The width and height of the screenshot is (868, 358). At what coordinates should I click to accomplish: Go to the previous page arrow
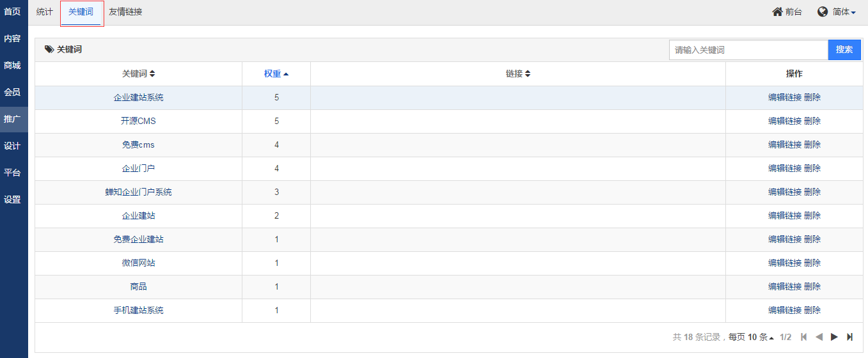[x=819, y=337]
